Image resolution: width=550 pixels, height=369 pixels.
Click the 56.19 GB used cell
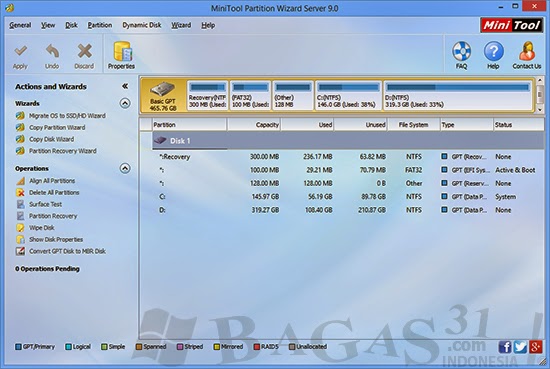320,197
